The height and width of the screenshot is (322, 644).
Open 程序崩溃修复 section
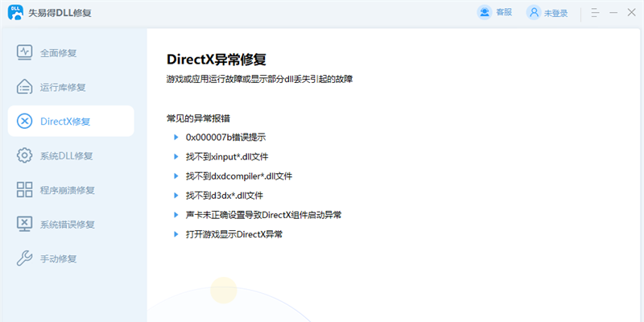click(71, 190)
